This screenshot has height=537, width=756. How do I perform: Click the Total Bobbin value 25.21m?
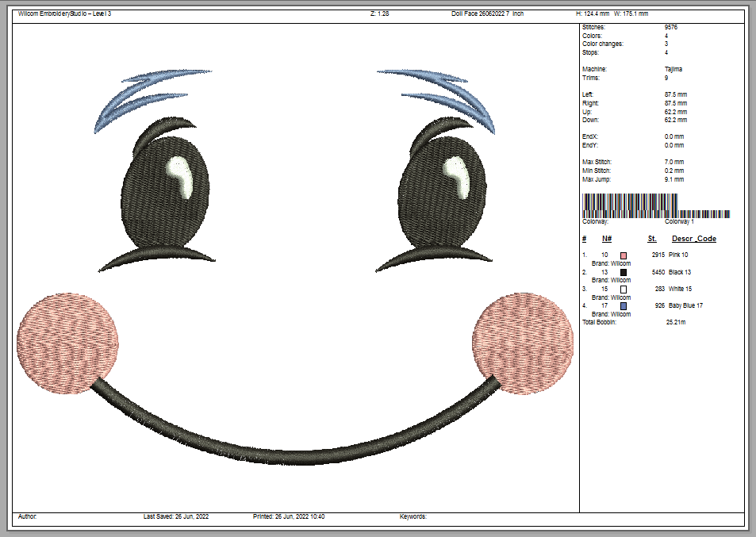[676, 323]
